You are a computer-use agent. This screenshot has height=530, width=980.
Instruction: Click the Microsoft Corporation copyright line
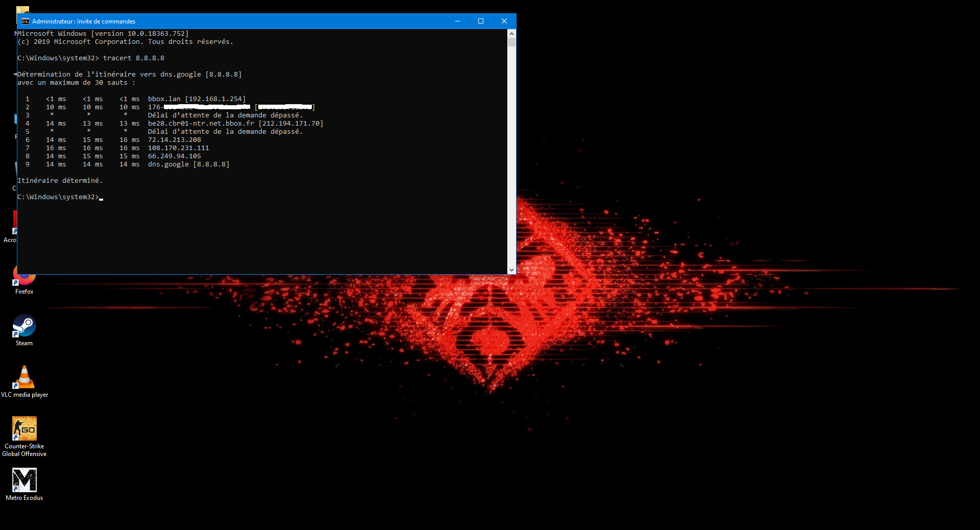point(126,42)
